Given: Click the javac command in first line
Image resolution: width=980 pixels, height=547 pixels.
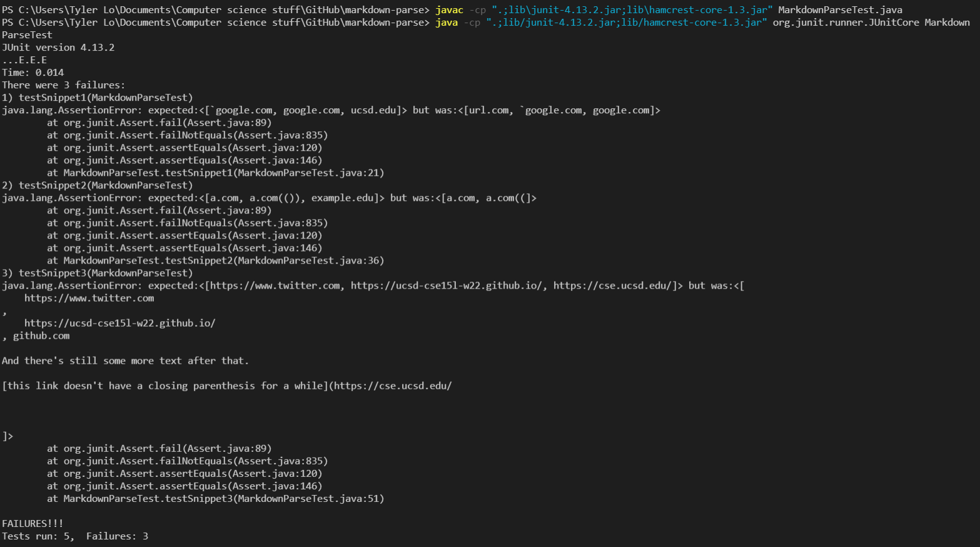Looking at the screenshot, I should click(449, 10).
